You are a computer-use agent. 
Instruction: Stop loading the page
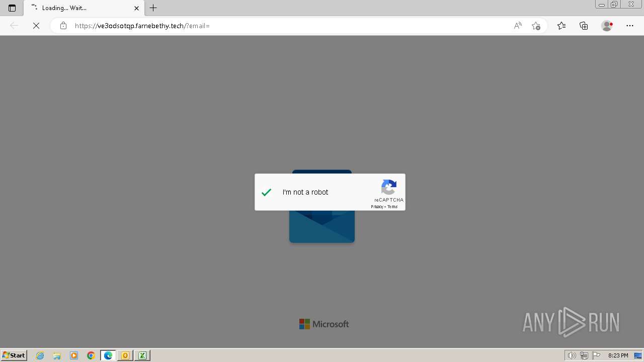(36, 26)
